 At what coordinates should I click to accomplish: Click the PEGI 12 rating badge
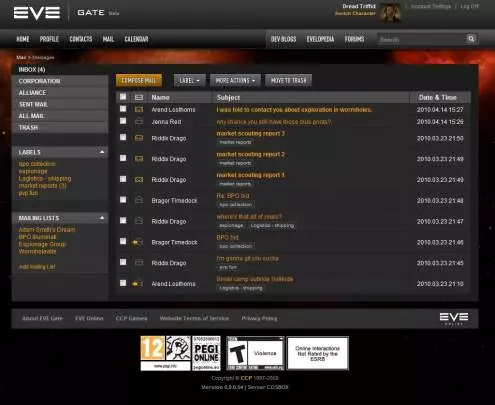165,353
